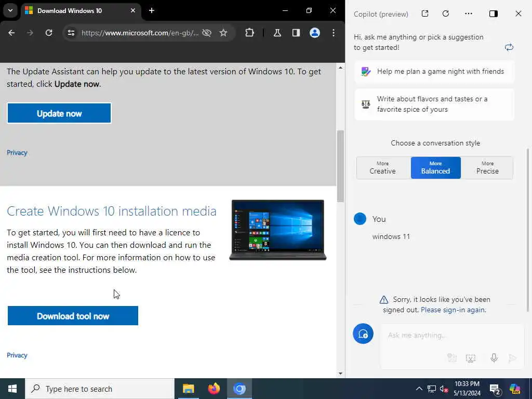
Task: Bookmark this page with the star icon
Action: coord(223,33)
